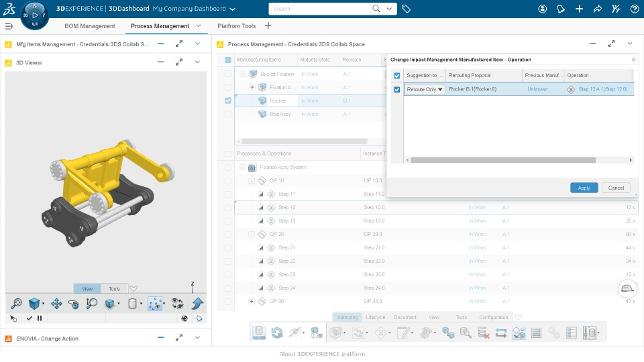Collapse the Bucket Fixation tree node
644x362 pixels.
pyautogui.click(x=243, y=74)
